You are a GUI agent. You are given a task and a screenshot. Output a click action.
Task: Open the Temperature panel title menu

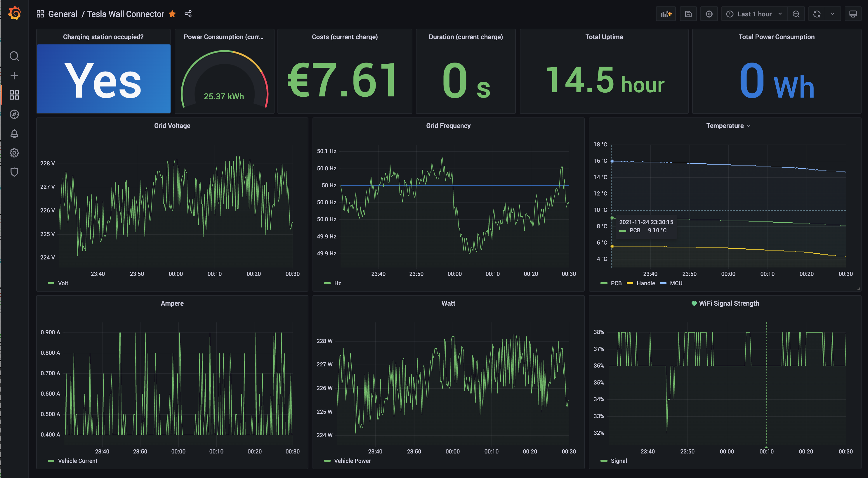(x=728, y=126)
